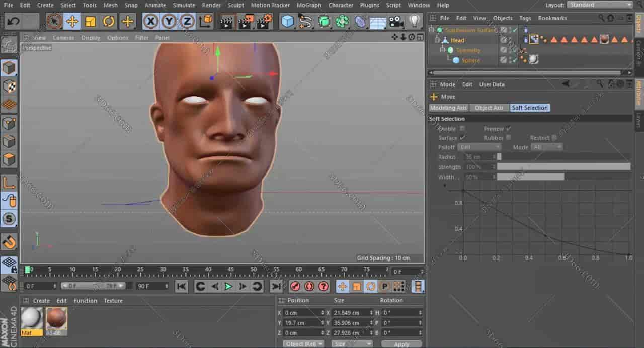Open the Falloff dropdown set to Bell
This screenshot has width=644, height=348.
click(479, 147)
